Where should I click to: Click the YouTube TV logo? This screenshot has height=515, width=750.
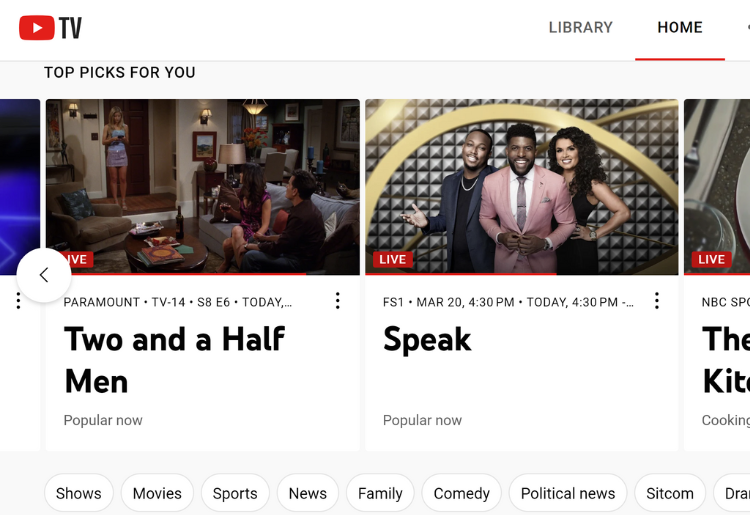pos(50,27)
